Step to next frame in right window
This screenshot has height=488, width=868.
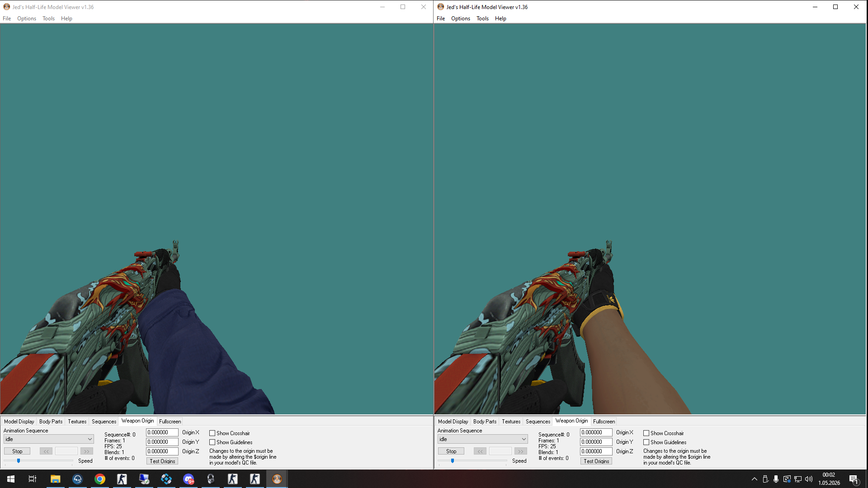tap(521, 451)
